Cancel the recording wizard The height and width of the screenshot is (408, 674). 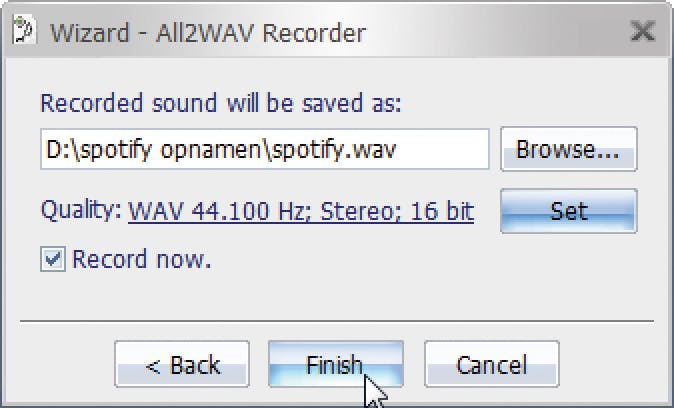click(491, 365)
